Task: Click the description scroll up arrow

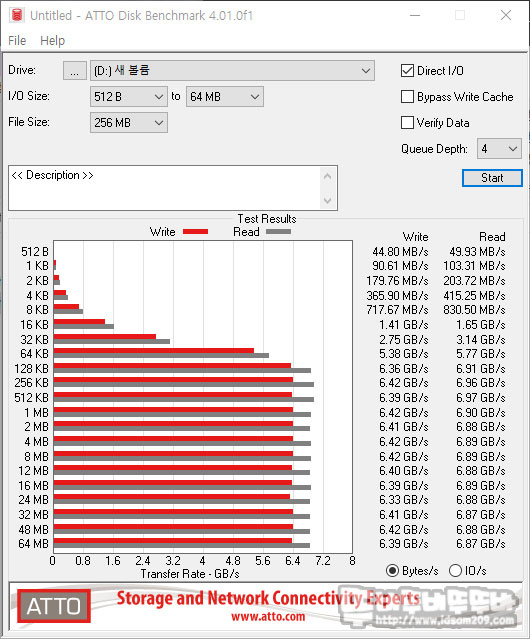Action: pos(328,176)
